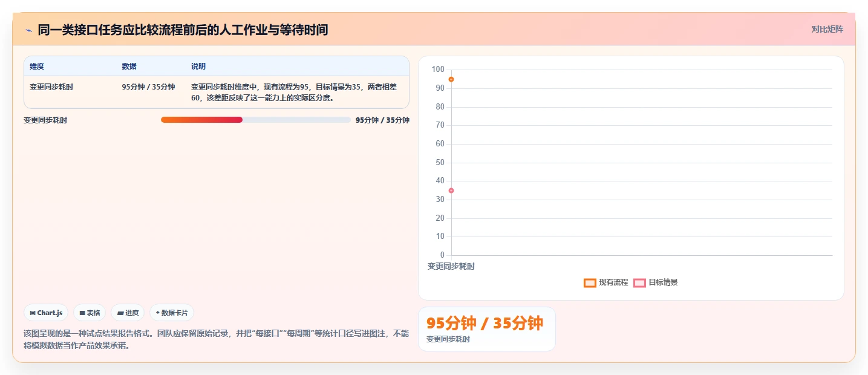868x375 pixels.
Task: Click the lightning icon beside the title
Action: (28, 30)
